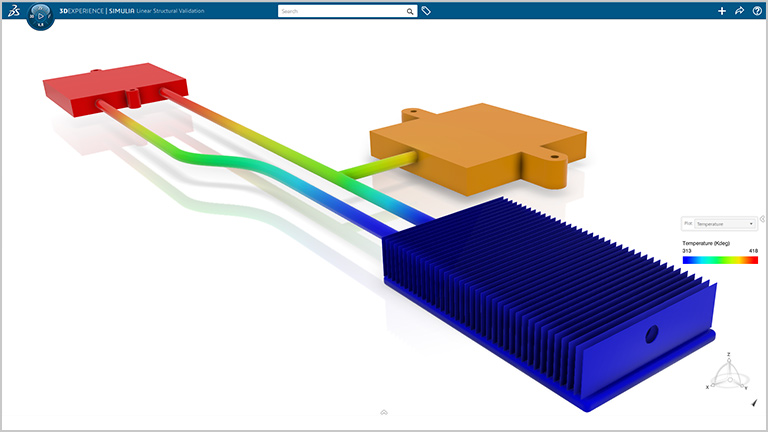Open the help question mark icon
The height and width of the screenshot is (432, 768).
click(x=756, y=11)
